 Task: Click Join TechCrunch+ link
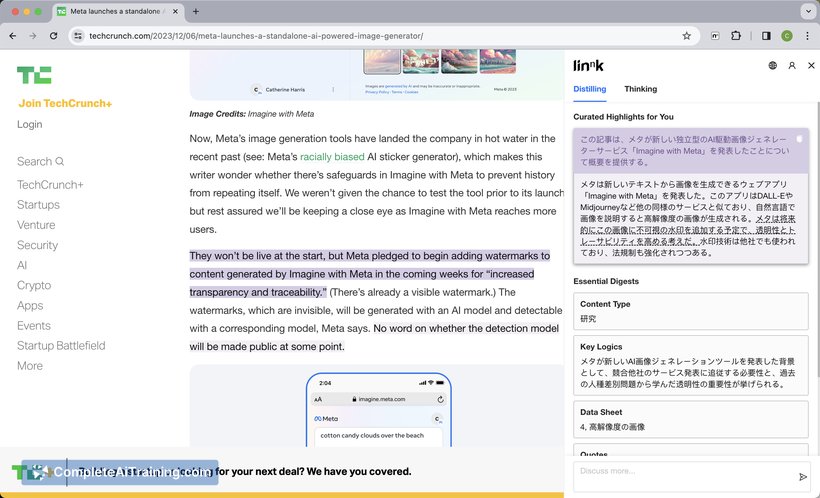pos(65,103)
